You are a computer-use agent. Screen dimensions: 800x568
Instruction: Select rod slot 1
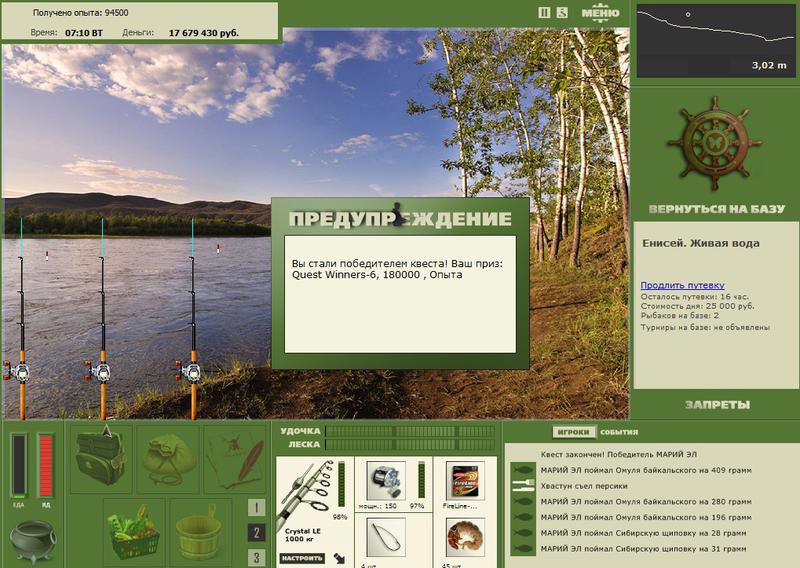click(256, 507)
